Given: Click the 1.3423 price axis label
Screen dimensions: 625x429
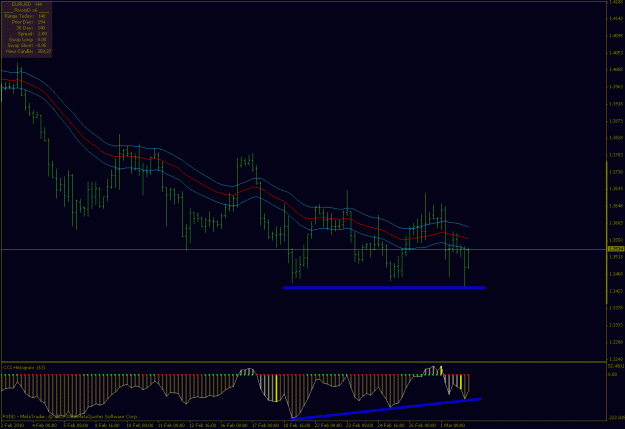Looking at the screenshot, I should pyautogui.click(x=616, y=291).
